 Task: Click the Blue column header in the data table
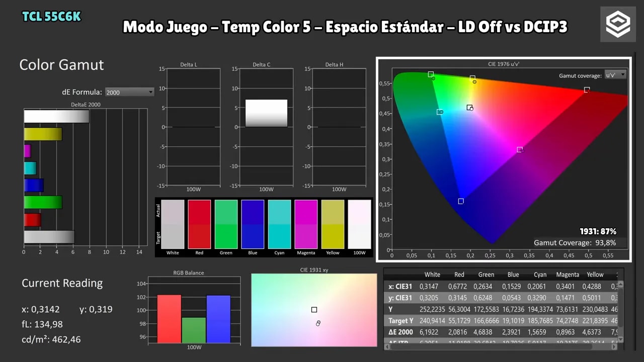(513, 275)
